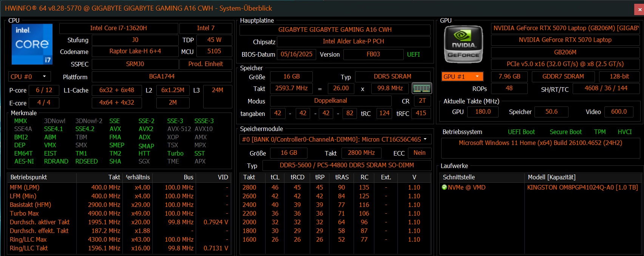Viewport: 644px width, 256px height.
Task: Click the AES-NI feature label
Action: coord(24,162)
